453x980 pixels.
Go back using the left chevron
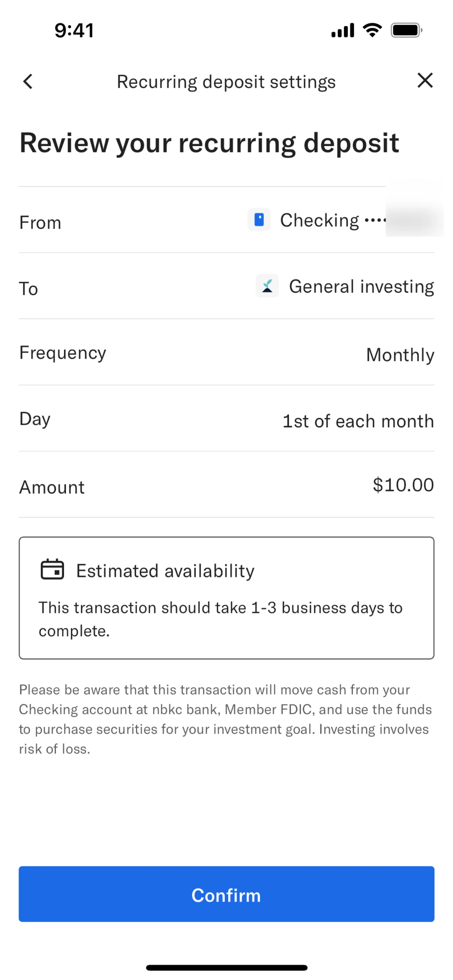pyautogui.click(x=28, y=81)
